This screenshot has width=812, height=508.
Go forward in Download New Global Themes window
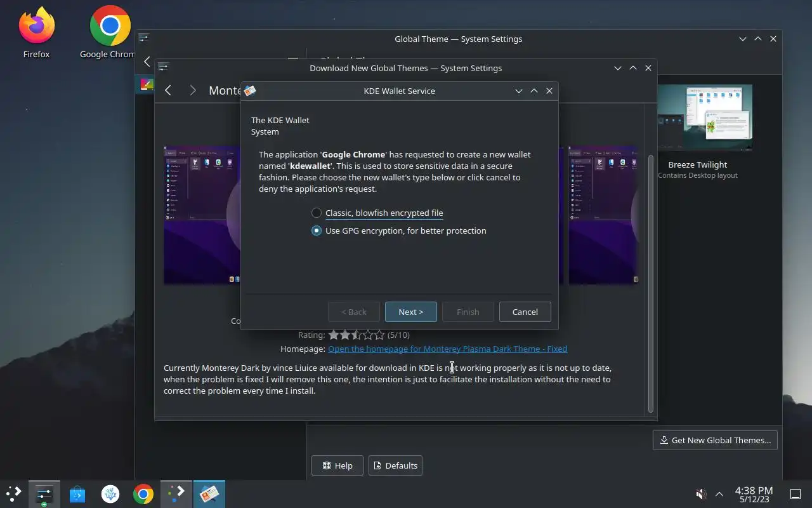click(x=192, y=90)
